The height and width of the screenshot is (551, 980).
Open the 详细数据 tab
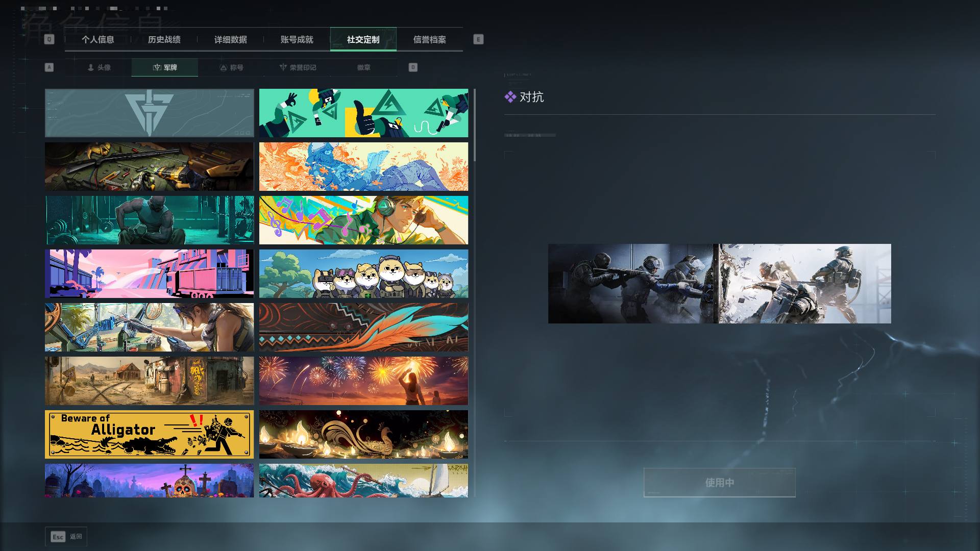point(231,39)
